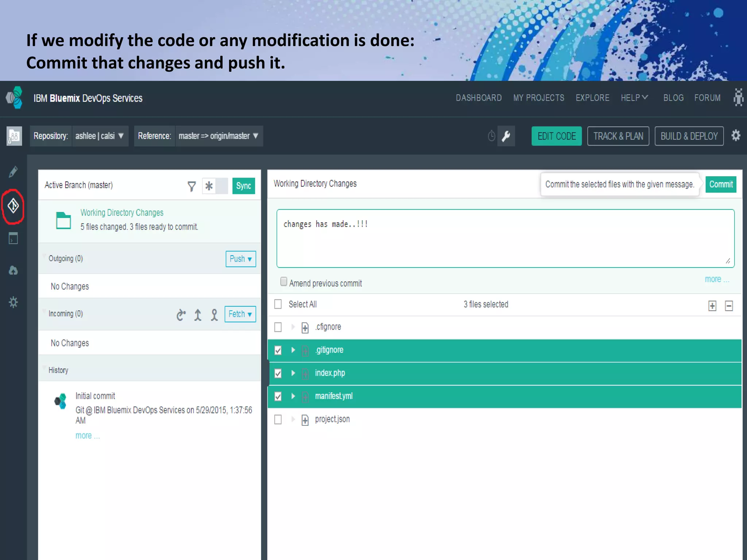Click the rebase icon in Incoming row
747x560 pixels.
(181, 314)
